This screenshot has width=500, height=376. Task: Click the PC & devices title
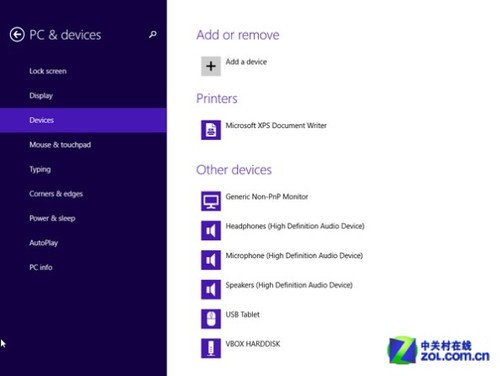65,35
